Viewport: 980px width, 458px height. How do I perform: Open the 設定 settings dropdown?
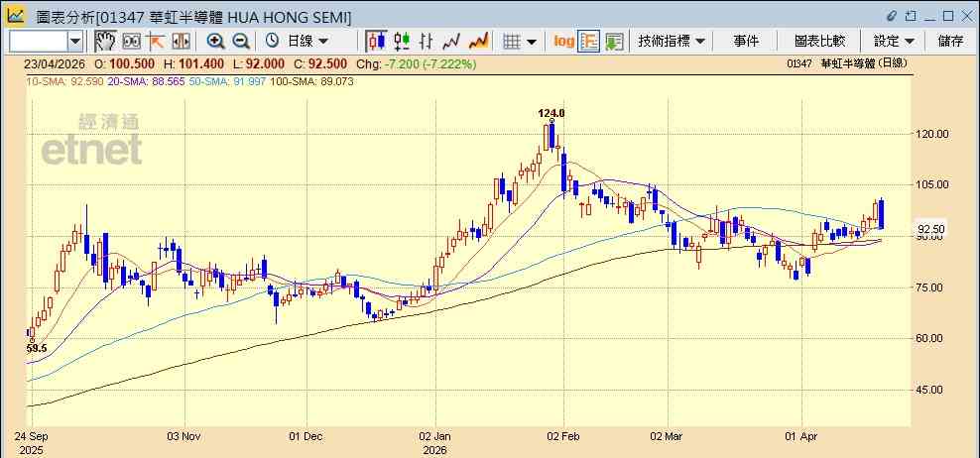point(894,42)
